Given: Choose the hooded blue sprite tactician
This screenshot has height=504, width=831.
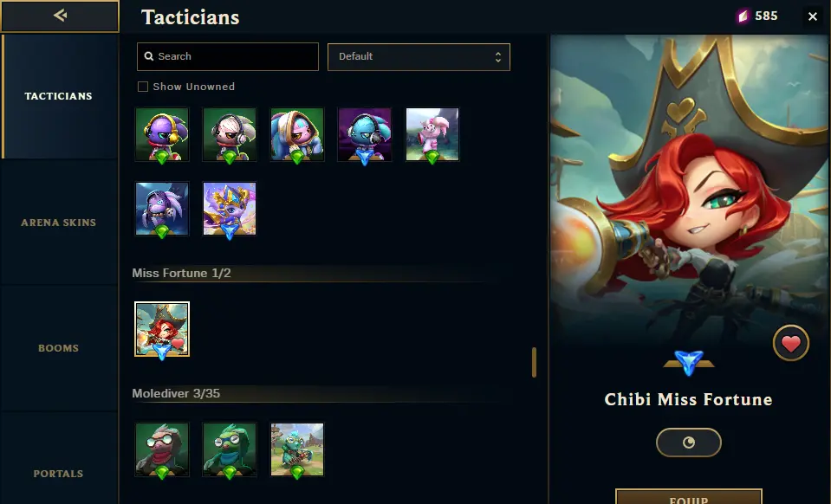Looking at the screenshot, I should (x=296, y=134).
